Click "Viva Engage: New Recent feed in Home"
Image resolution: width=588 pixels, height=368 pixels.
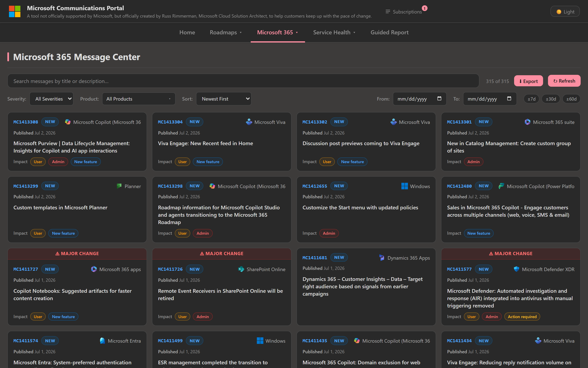pyautogui.click(x=205, y=143)
